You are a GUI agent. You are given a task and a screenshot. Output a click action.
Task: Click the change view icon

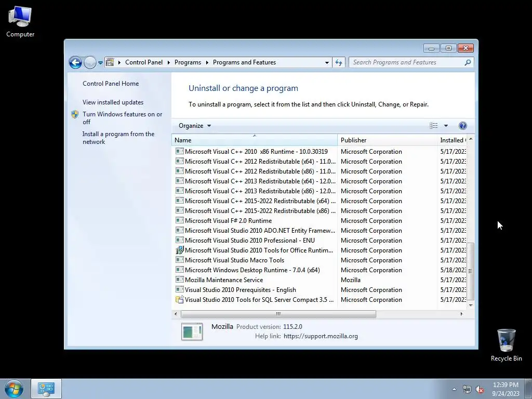point(434,126)
